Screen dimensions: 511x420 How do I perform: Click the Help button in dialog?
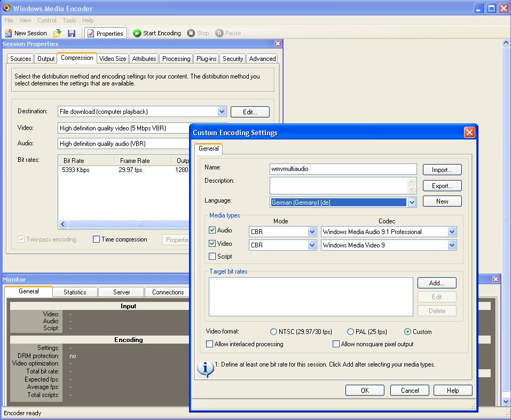pos(453,390)
